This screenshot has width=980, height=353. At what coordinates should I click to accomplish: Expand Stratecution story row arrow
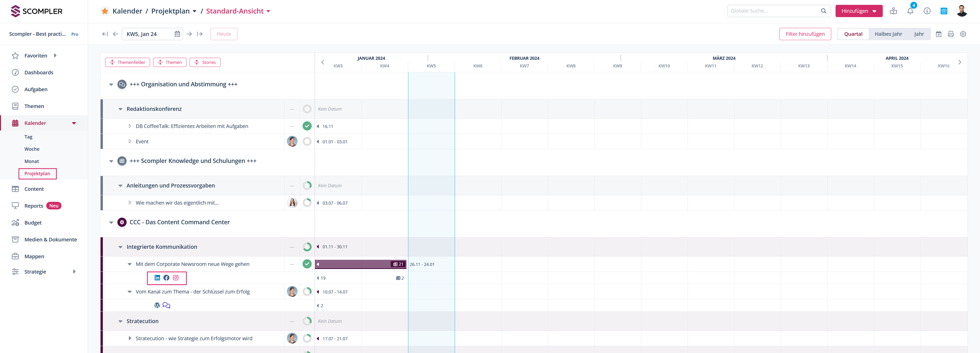pyautogui.click(x=130, y=338)
